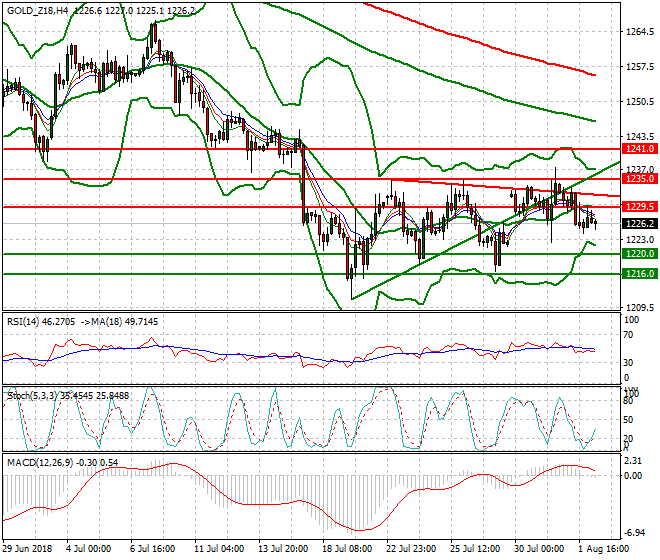The width and height of the screenshot is (660, 560).
Task: Click the 18 Jul 08:00 time label
Action: point(347,549)
